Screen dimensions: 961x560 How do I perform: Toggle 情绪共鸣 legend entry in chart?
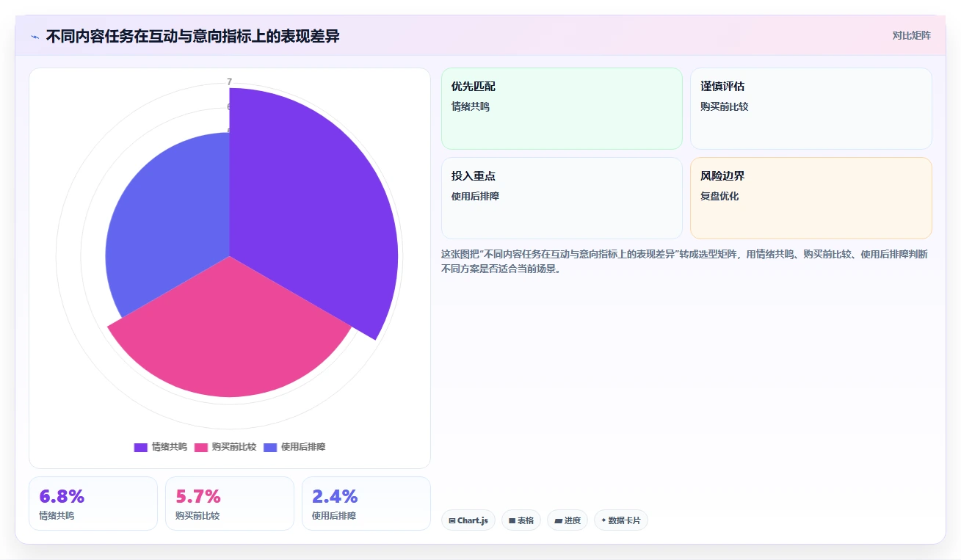pyautogui.click(x=160, y=447)
